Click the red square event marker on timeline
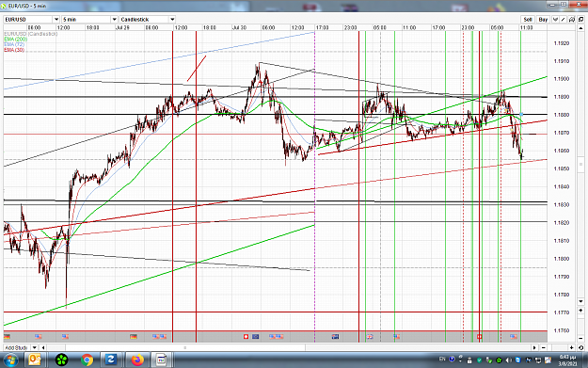Image resolution: width=588 pixels, height=368 pixels. (x=479, y=337)
